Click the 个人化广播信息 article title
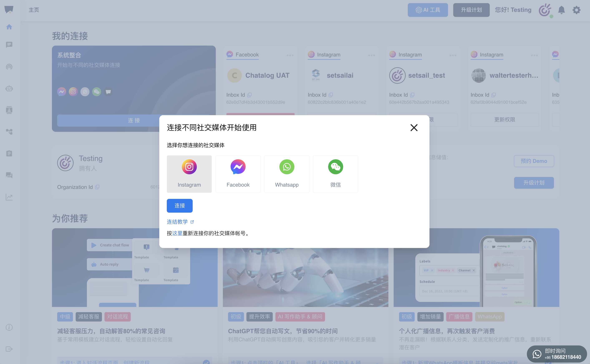Screen dimensions: 590x364 coord(447,331)
